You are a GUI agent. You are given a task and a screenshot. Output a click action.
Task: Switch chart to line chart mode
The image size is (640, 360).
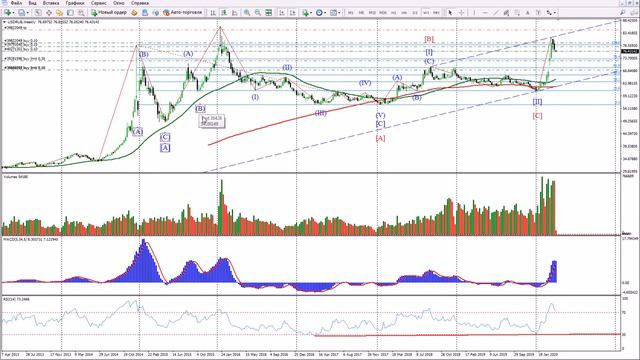[235, 13]
